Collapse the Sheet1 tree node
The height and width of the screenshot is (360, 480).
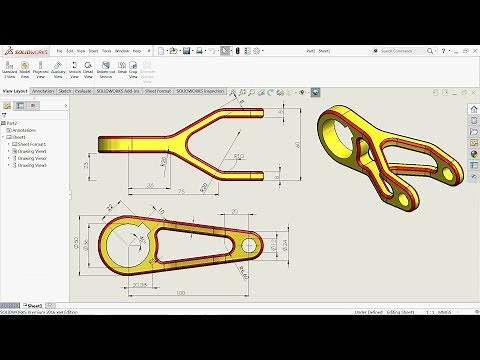(x=3, y=137)
